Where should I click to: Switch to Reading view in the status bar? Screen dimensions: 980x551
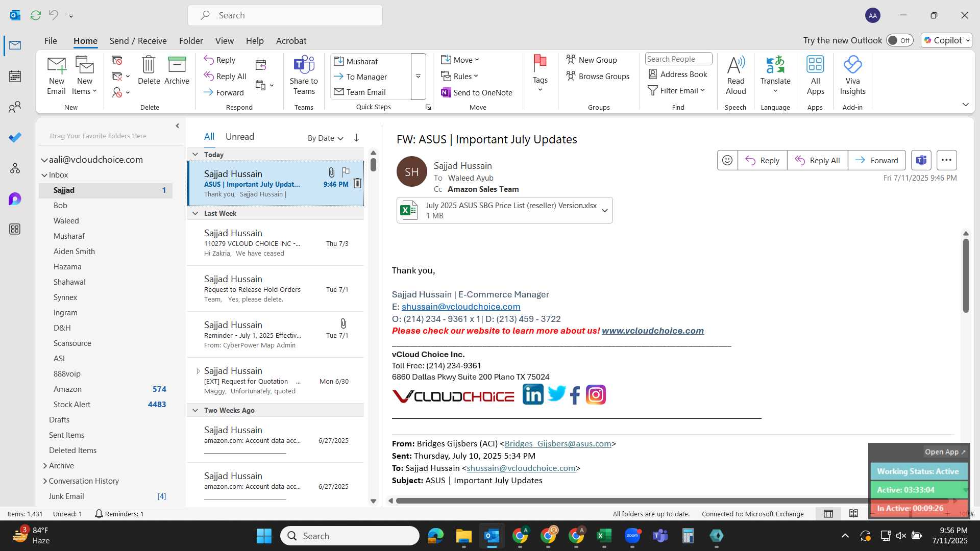[x=853, y=514]
